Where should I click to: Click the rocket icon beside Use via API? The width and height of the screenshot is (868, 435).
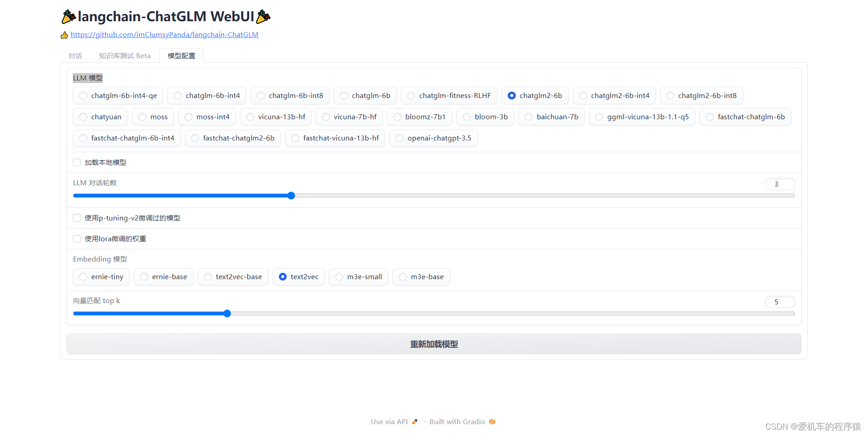click(415, 422)
